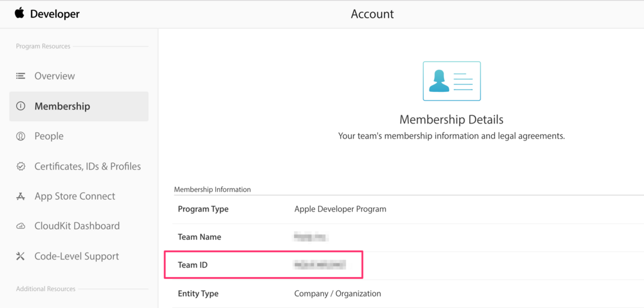Click the Certificates checkmark badge icon
644x308 pixels.
[x=21, y=166]
